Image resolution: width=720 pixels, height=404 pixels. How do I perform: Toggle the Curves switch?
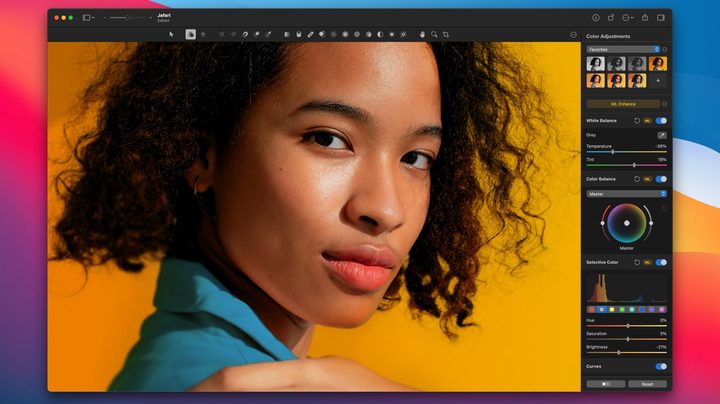pos(661,366)
